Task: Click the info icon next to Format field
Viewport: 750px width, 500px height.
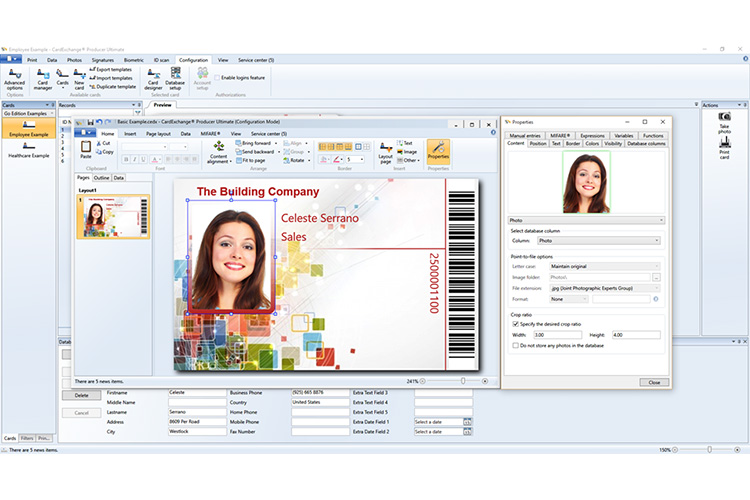Action: click(656, 299)
